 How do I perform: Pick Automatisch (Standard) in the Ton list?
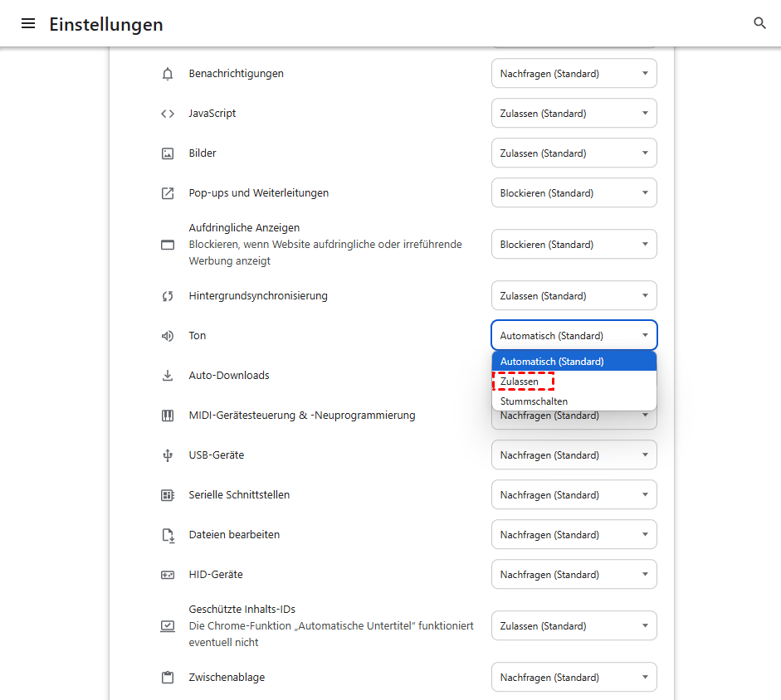[552, 362]
